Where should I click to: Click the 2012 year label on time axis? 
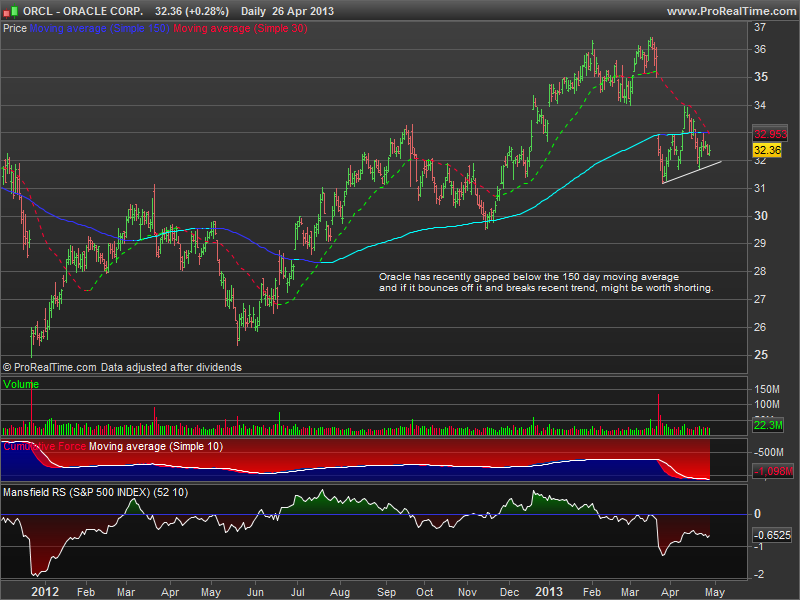click(45, 591)
